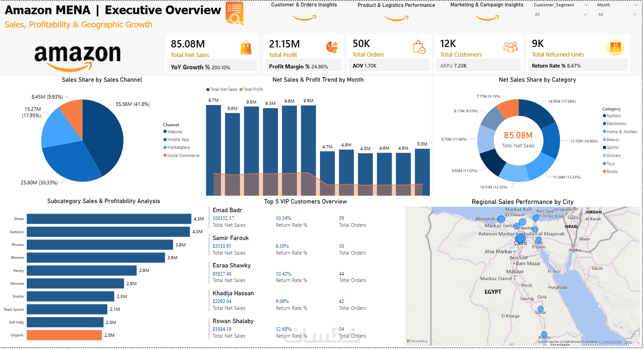Screen dimensions: 644x350
Task: Click the bag checkmark icon on Total Orders card
Action: coord(419,47)
